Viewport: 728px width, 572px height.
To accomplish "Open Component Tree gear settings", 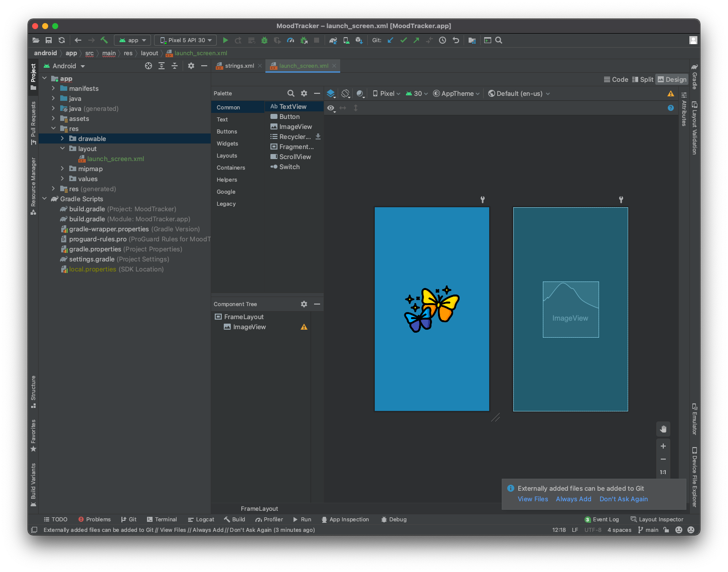I will point(304,304).
